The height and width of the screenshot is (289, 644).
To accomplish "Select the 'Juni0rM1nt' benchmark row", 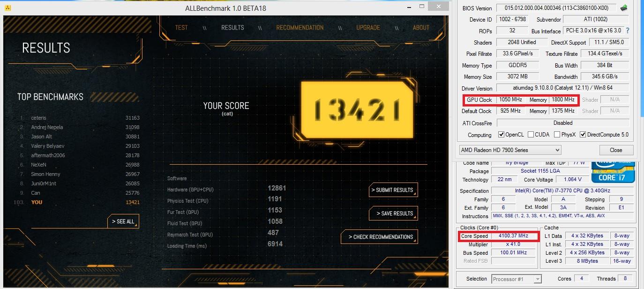I will [x=79, y=183].
